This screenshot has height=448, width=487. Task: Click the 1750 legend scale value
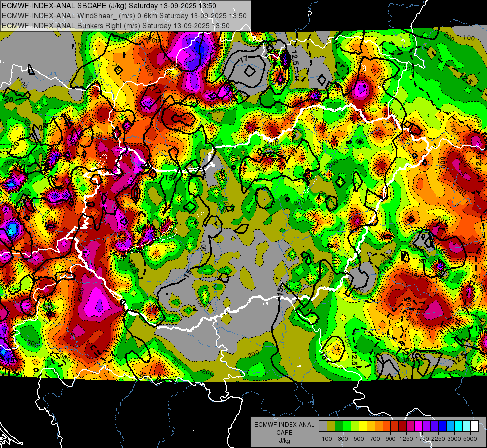click(x=422, y=439)
